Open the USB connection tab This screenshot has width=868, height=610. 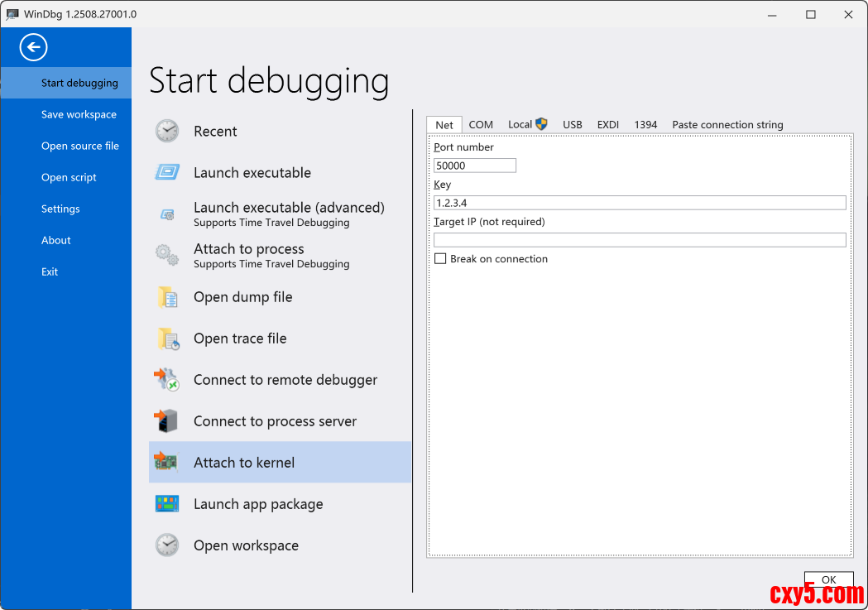tap(573, 125)
